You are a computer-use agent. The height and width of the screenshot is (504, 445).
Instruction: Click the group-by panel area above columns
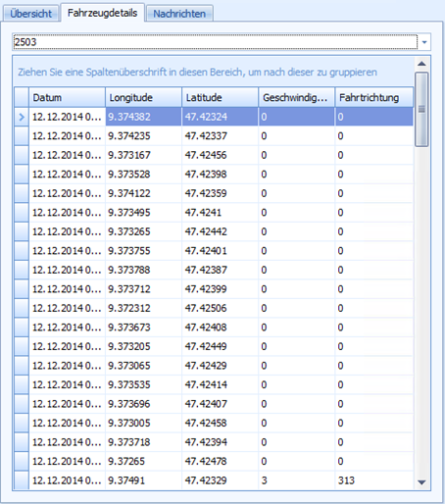pos(214,72)
